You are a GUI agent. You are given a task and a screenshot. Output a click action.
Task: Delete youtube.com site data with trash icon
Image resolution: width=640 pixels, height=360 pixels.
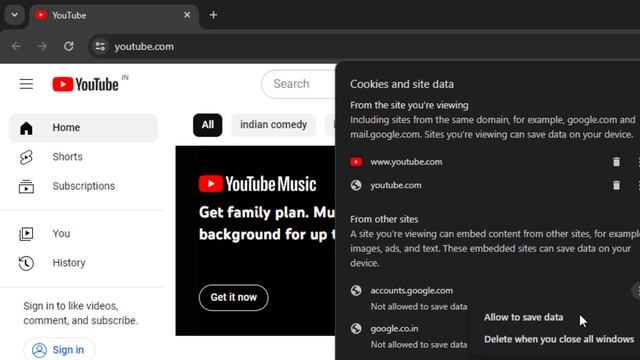point(616,185)
